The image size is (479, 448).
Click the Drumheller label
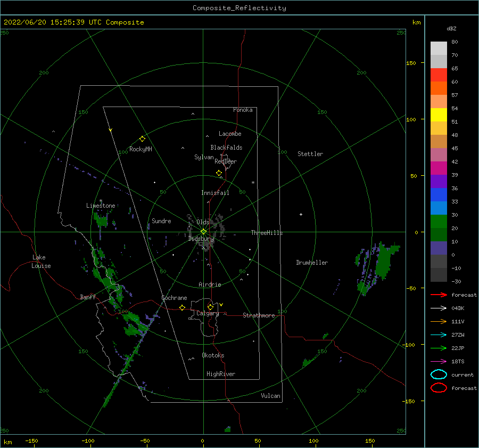point(312,263)
